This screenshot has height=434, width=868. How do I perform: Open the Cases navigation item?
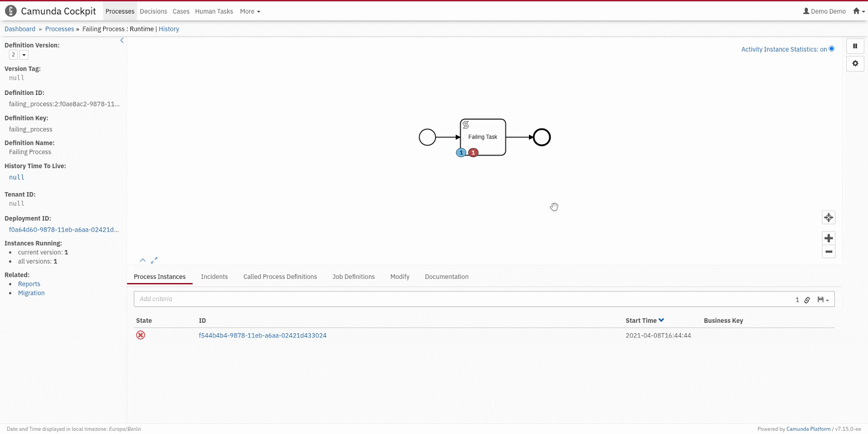(181, 11)
